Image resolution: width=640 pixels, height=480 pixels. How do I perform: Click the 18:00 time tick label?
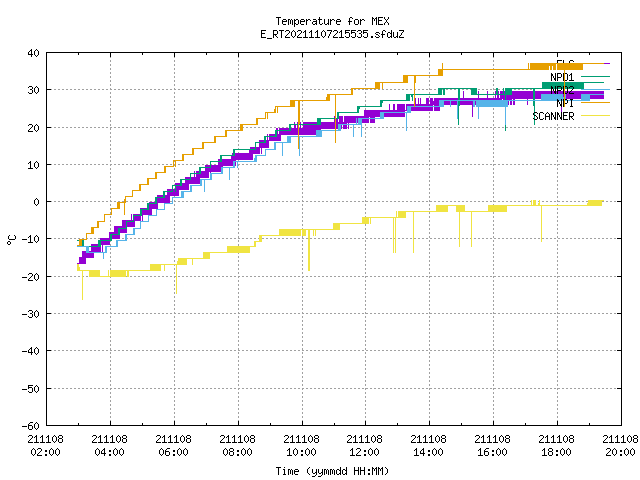(x=556, y=452)
